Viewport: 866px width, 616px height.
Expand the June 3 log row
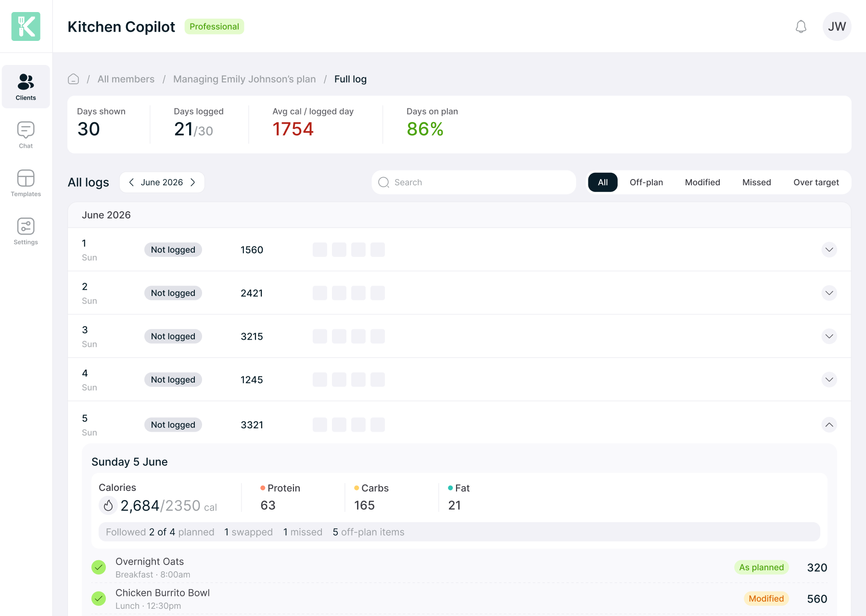(x=829, y=336)
